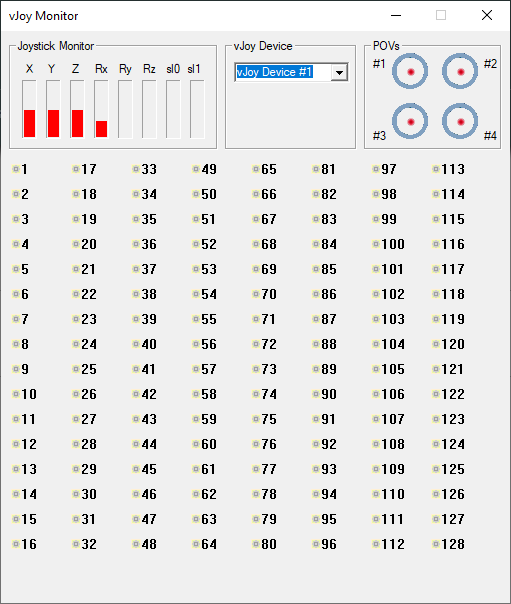Click the empty Rz axis gauge

coord(149,109)
